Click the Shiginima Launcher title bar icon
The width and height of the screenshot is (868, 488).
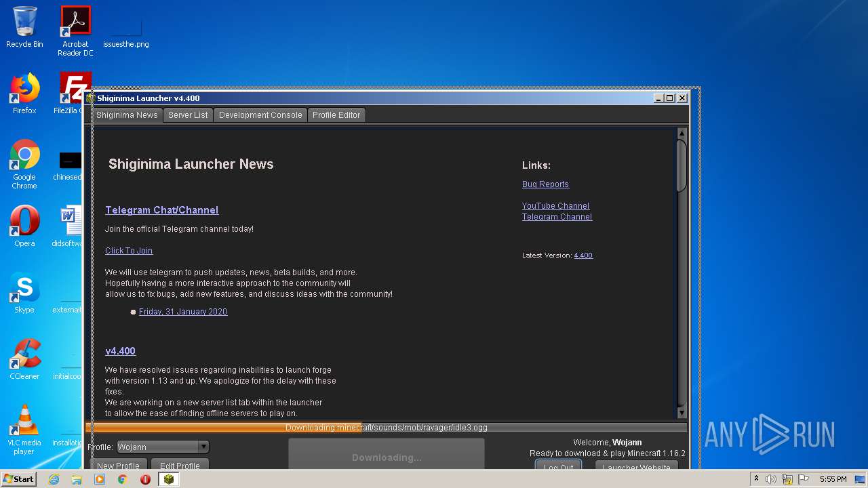[x=90, y=98]
